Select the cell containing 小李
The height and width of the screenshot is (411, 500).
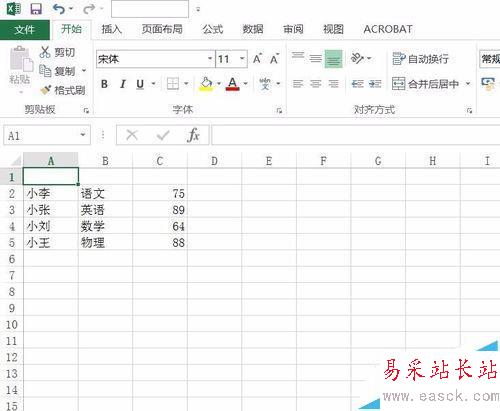pyautogui.click(x=51, y=193)
